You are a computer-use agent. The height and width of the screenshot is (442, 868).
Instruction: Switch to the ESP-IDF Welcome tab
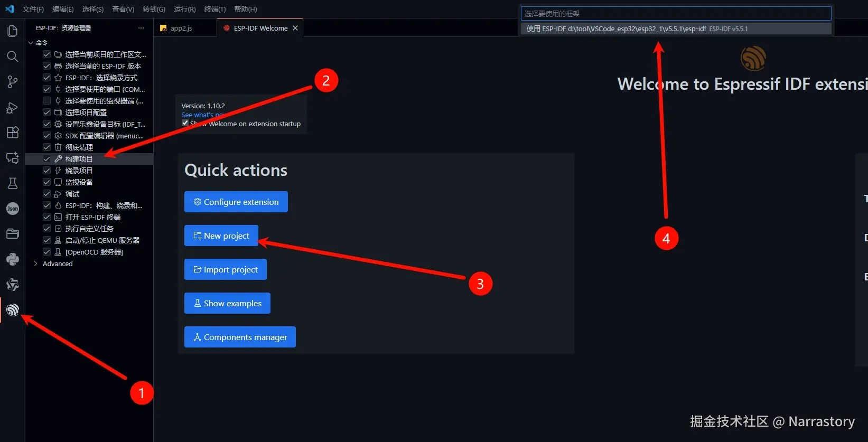pos(260,29)
